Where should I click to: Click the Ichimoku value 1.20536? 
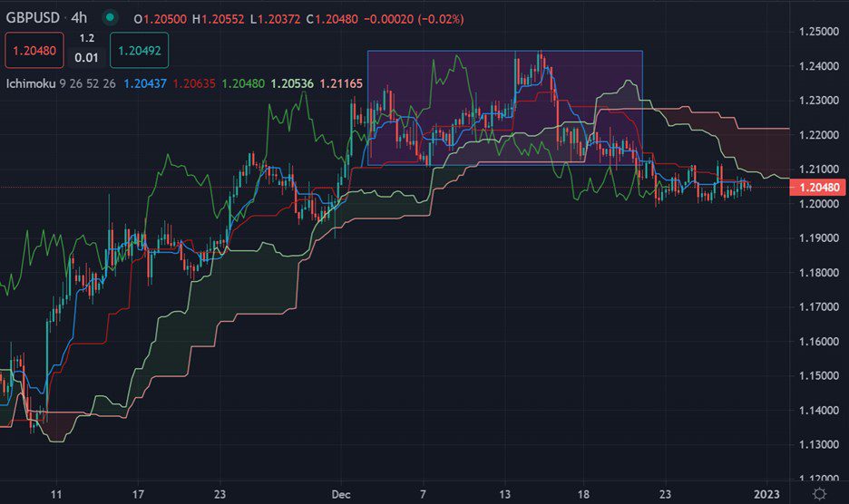[292, 84]
